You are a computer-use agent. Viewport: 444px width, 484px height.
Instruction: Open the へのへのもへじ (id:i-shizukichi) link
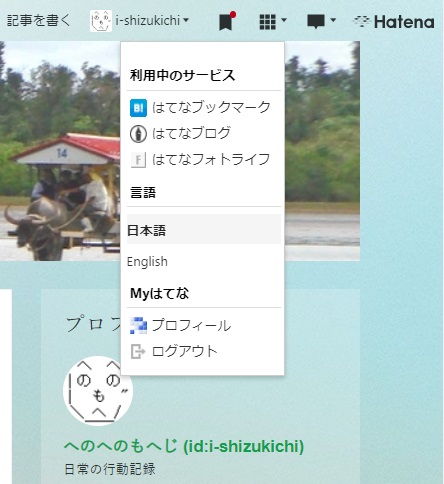184,447
